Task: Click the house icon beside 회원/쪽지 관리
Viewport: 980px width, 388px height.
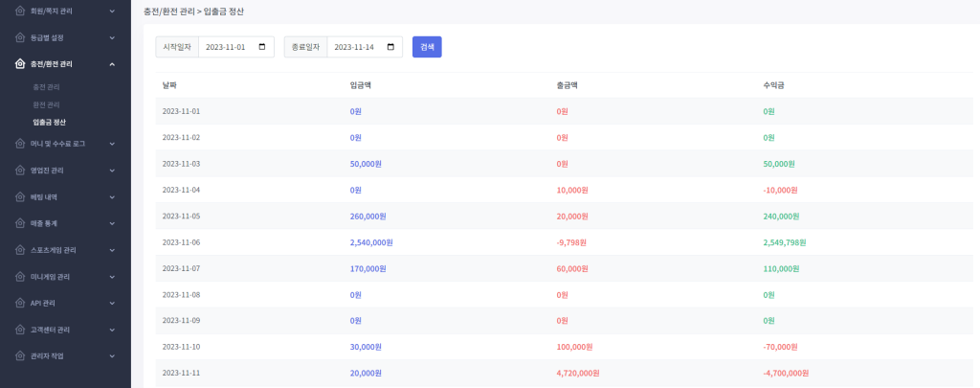Action: pyautogui.click(x=20, y=11)
